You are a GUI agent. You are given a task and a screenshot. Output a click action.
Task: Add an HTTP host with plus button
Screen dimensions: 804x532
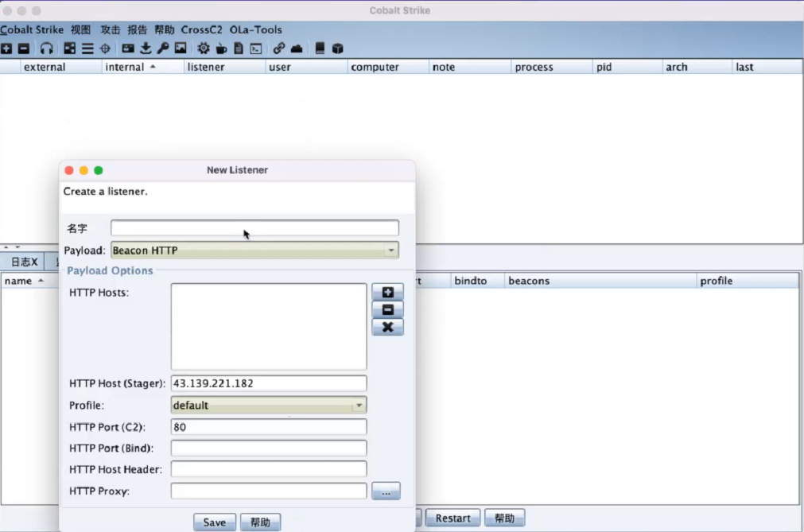click(x=387, y=292)
